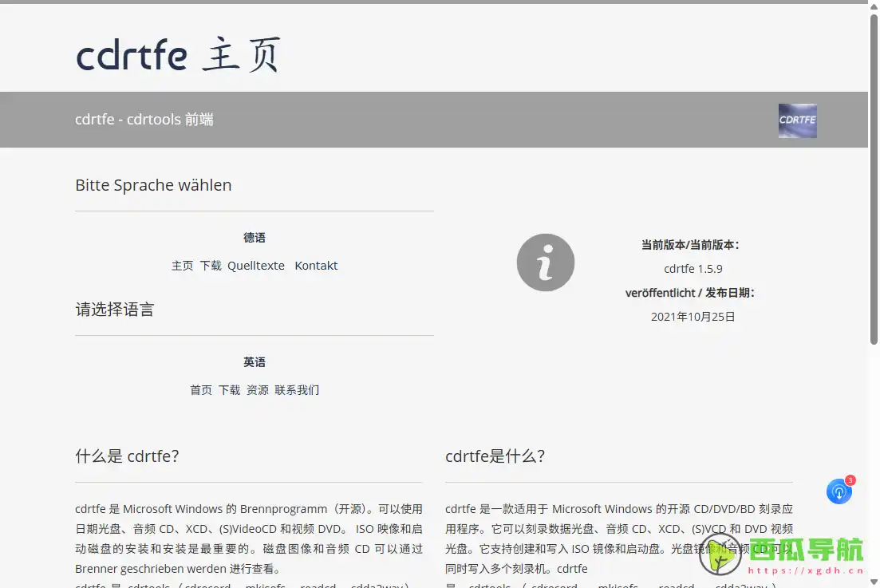The height and width of the screenshot is (588, 880).
Task: Open the 联系我们 link
Action: (297, 390)
